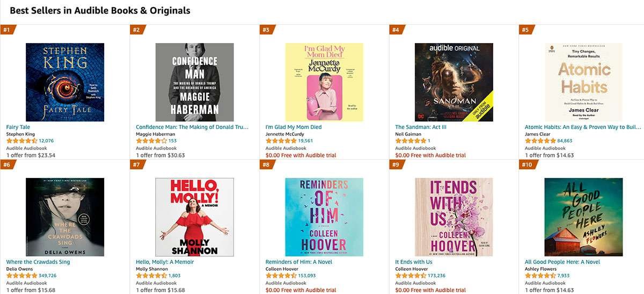Open the Fairy Tale title link
Image resolution: width=644 pixels, height=294 pixels.
[18, 127]
